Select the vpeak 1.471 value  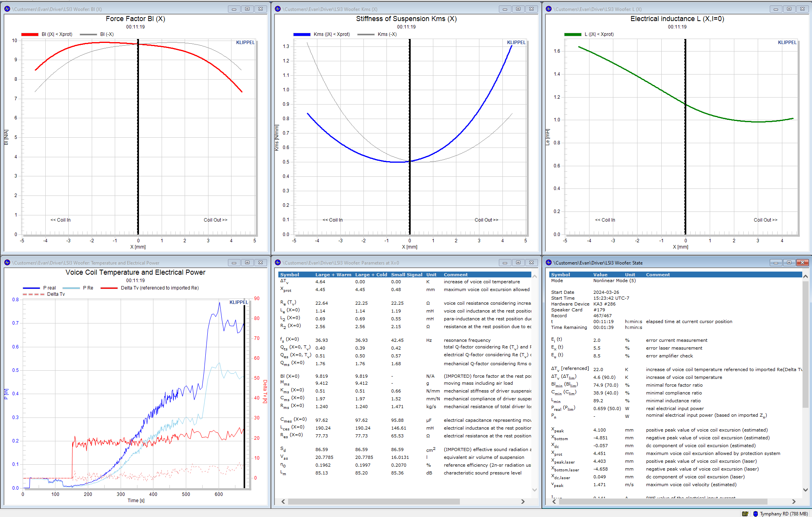coord(599,485)
